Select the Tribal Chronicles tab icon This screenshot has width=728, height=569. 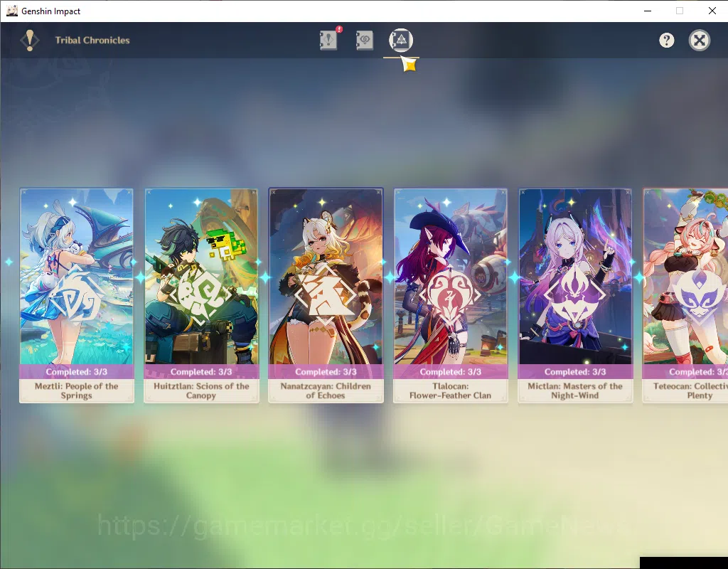point(401,40)
